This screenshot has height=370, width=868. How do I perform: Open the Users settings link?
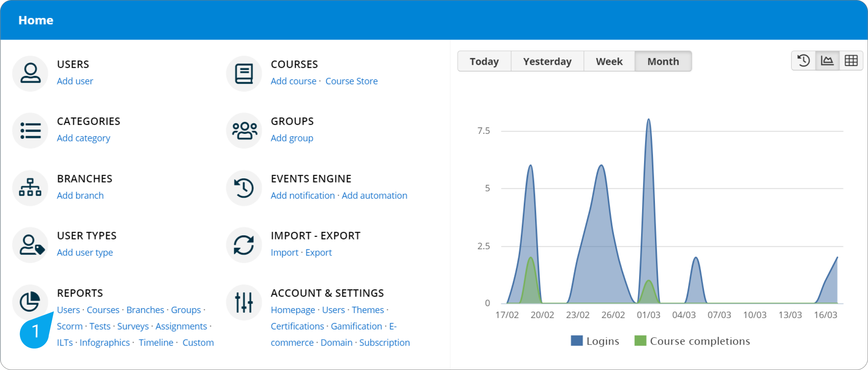[x=333, y=310]
